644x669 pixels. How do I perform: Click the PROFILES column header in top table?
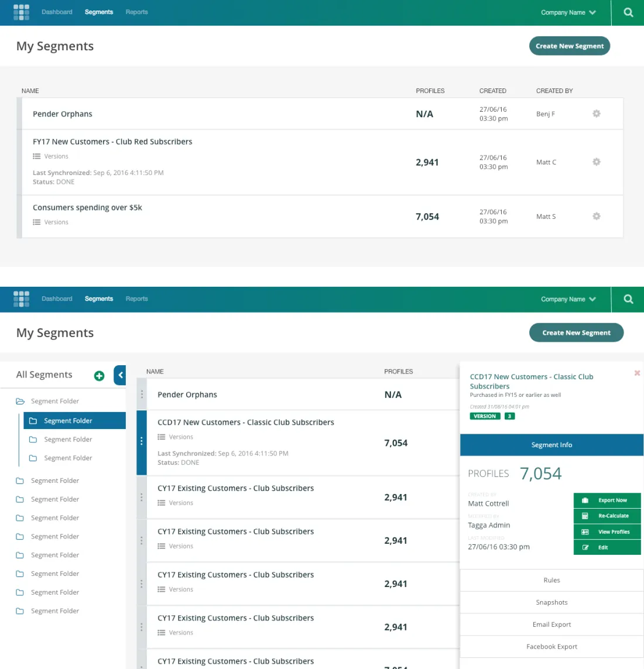point(430,91)
